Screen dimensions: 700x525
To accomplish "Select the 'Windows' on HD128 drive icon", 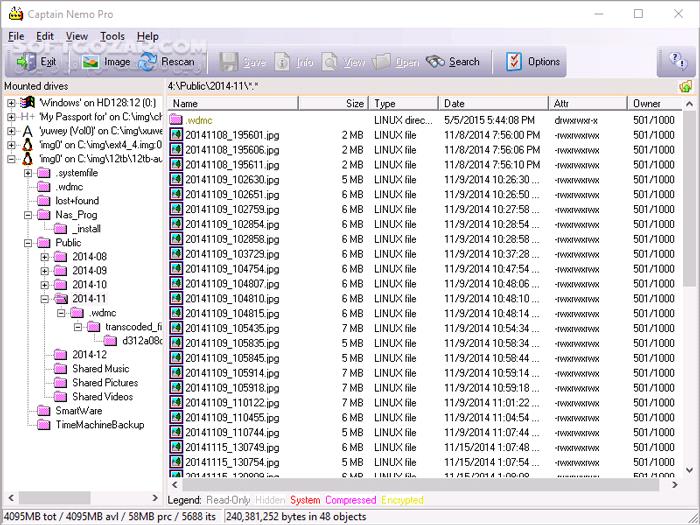I will [x=27, y=103].
